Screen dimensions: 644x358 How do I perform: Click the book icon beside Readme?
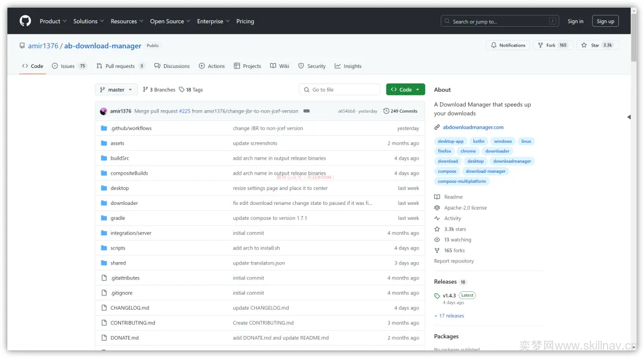[437, 197]
